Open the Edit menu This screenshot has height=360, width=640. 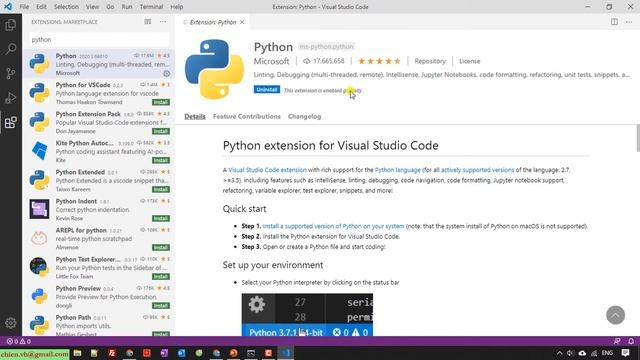click(x=41, y=7)
